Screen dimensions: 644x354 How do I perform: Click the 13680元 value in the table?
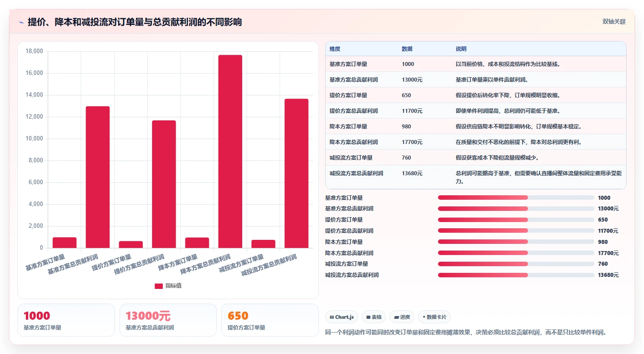pos(412,173)
